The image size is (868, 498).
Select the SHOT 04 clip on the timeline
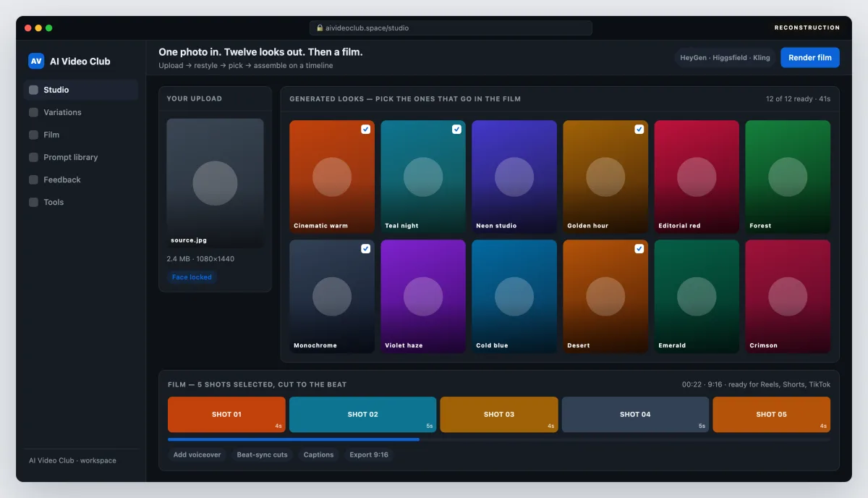tap(635, 414)
